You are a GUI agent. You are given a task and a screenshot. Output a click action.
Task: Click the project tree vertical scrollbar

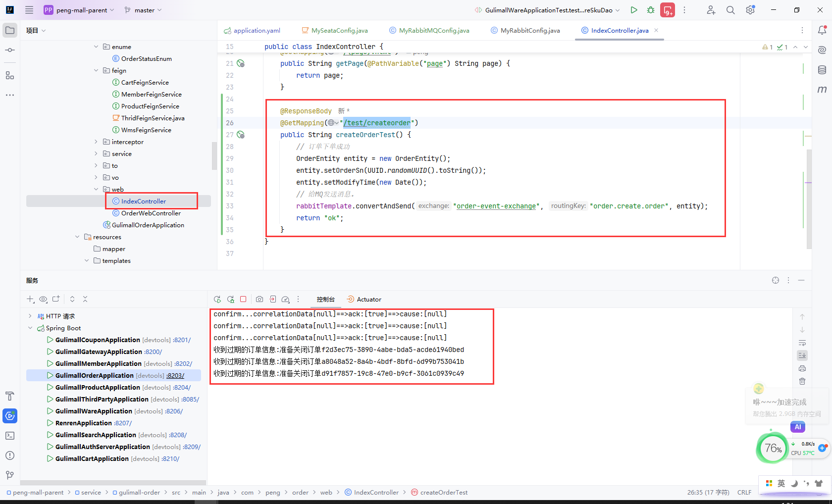tap(214, 156)
